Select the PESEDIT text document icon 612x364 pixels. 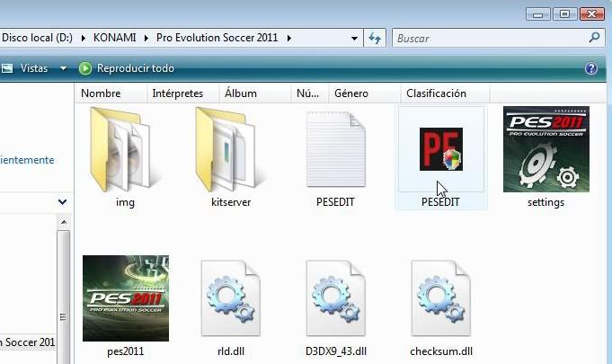336,149
